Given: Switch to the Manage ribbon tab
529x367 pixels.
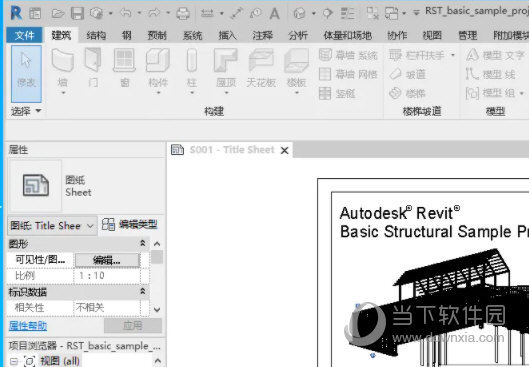Looking at the screenshot, I should (468, 35).
